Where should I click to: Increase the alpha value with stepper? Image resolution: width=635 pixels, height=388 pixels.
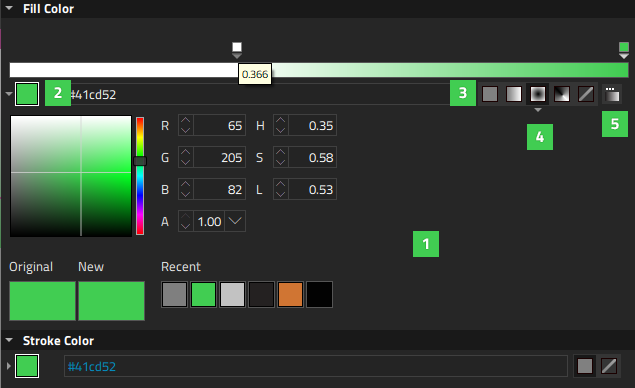point(185,216)
